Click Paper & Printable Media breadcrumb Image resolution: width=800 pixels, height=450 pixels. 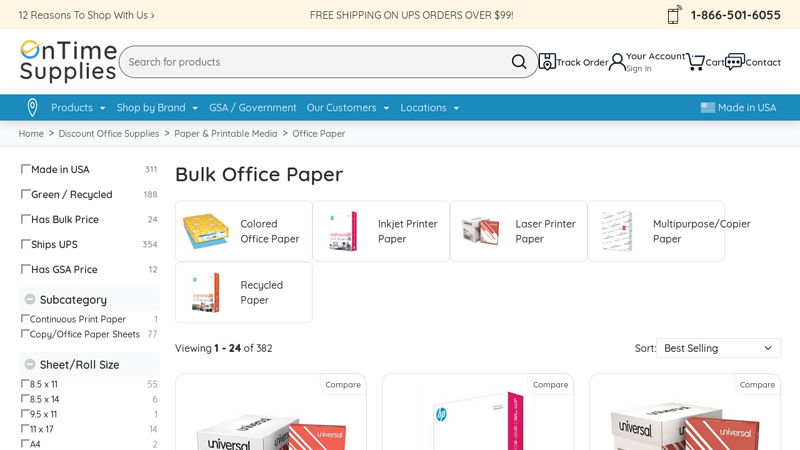click(x=226, y=134)
